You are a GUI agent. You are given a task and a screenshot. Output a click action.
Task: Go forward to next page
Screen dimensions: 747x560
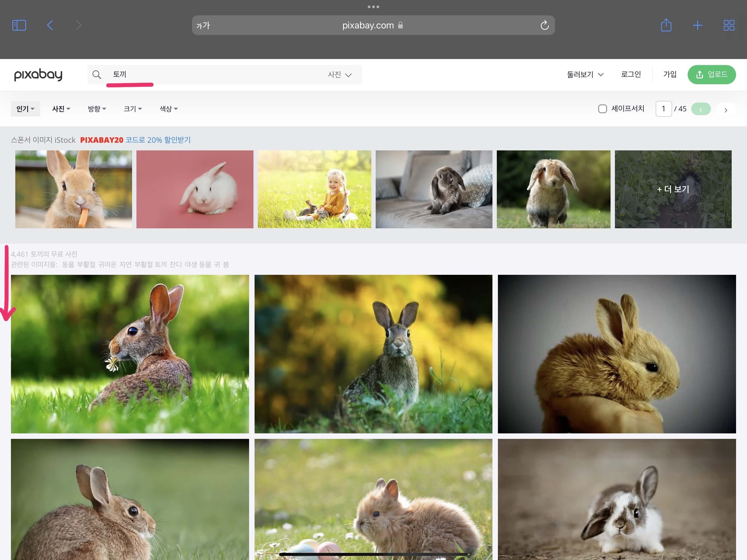pos(78,25)
